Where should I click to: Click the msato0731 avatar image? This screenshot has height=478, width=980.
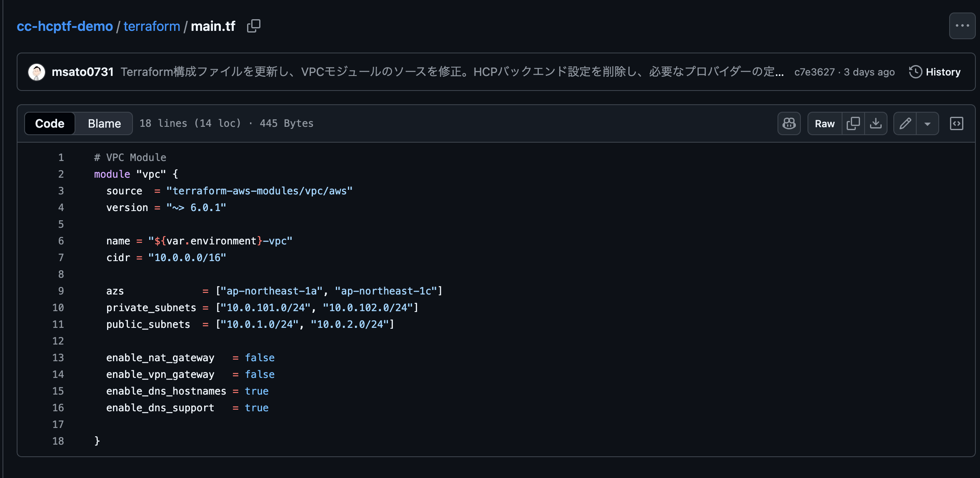coord(37,72)
